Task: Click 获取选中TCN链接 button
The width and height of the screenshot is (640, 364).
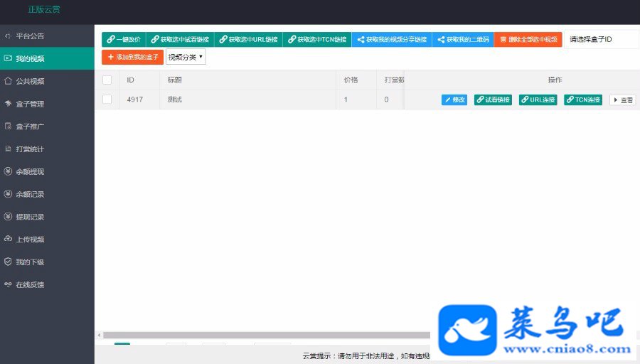Action: pyautogui.click(x=317, y=40)
